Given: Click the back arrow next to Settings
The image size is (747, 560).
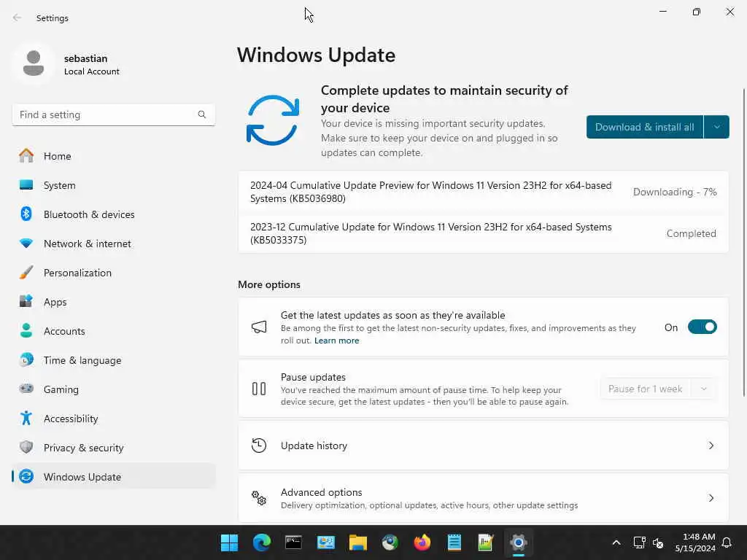Looking at the screenshot, I should [x=18, y=17].
